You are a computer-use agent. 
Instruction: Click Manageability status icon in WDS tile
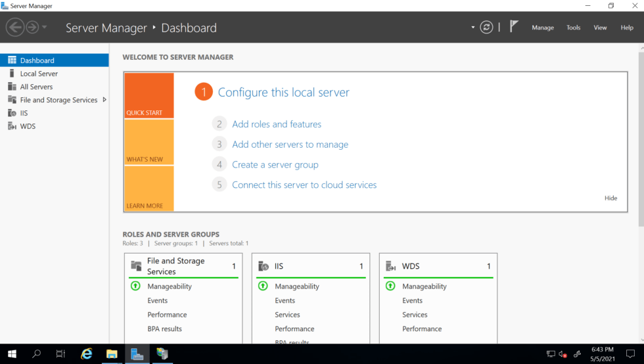390,286
